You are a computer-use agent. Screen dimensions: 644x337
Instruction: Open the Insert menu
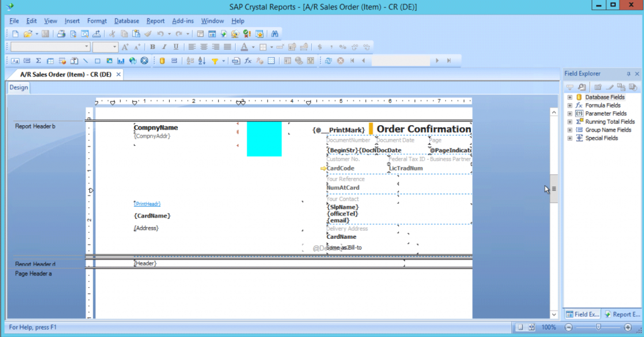tap(72, 21)
